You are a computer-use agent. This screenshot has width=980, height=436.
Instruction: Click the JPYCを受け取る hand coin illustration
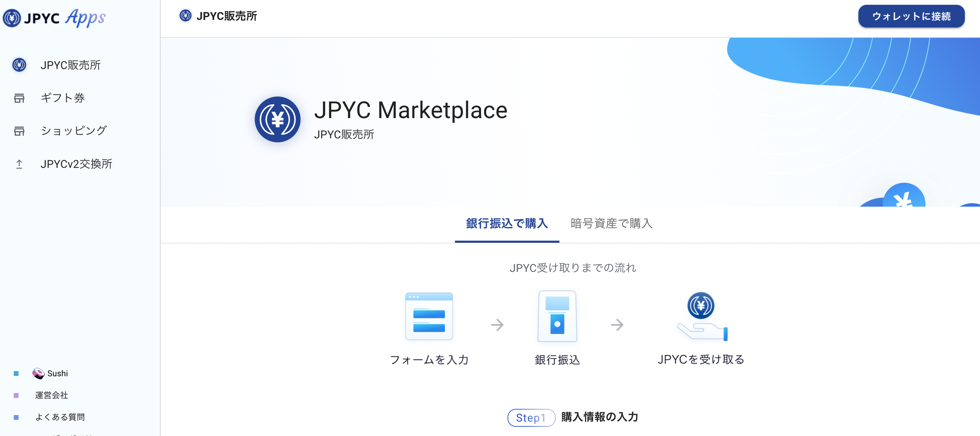click(702, 316)
